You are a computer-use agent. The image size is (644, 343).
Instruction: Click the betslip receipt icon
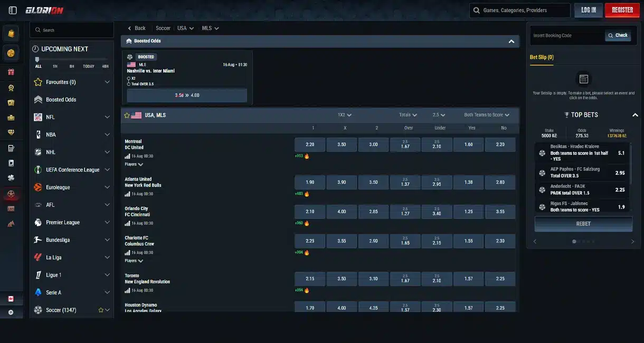[584, 79]
